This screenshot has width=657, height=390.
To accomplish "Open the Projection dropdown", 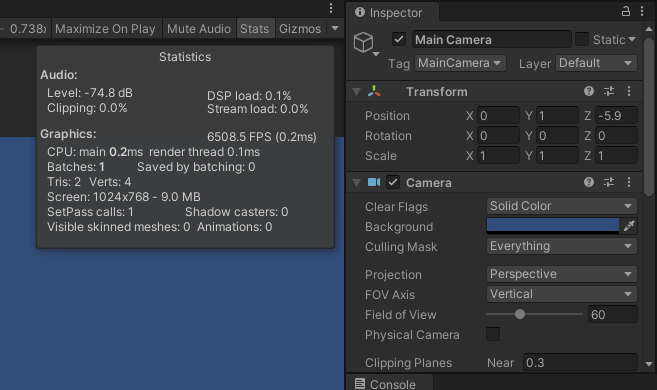I will click(x=561, y=274).
